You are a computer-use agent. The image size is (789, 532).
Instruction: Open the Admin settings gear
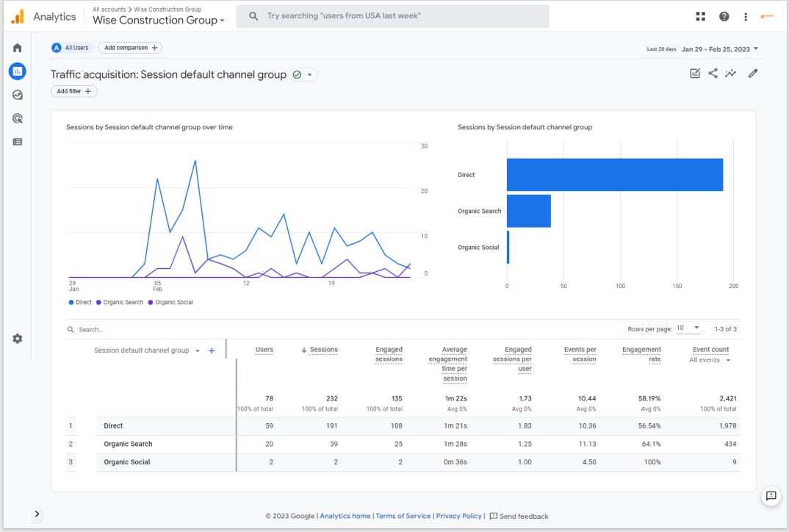18,339
